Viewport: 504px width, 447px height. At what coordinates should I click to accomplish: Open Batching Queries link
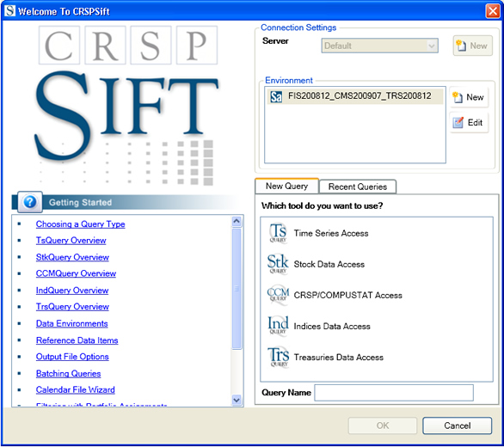point(68,373)
